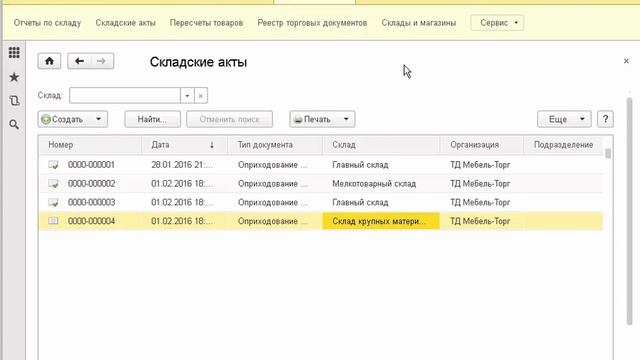The width and height of the screenshot is (640, 360).
Task: Navigate back with left arrow
Action: [x=79, y=61]
